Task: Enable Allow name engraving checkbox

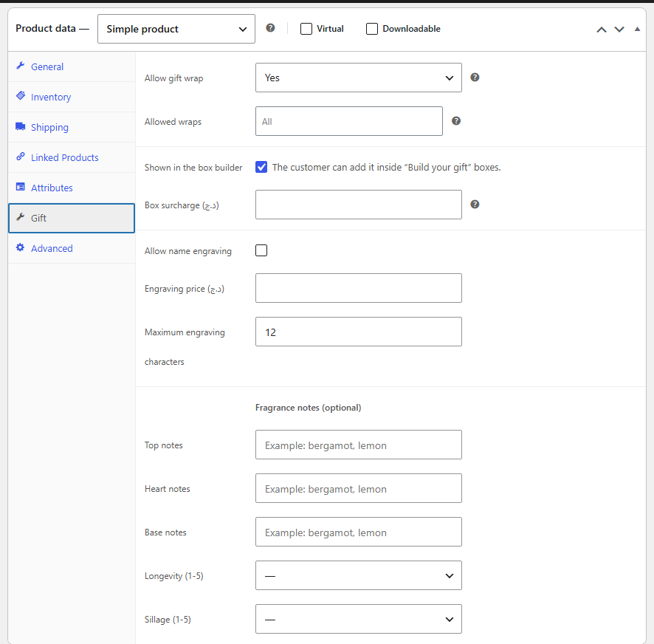Action: [261, 250]
